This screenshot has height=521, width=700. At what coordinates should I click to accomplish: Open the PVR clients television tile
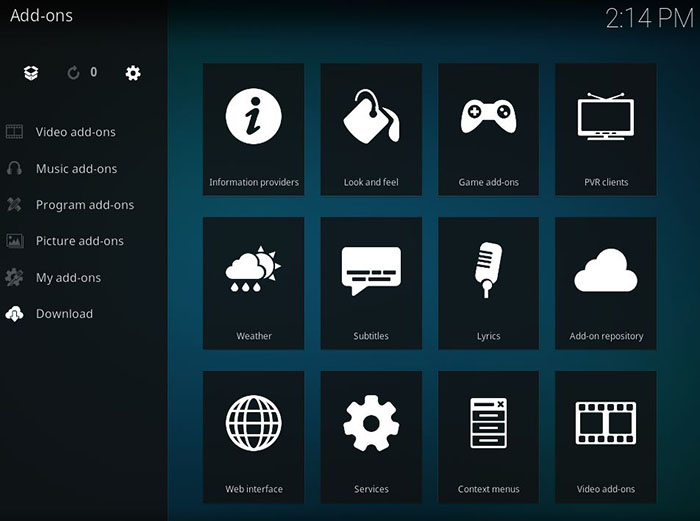tap(606, 129)
